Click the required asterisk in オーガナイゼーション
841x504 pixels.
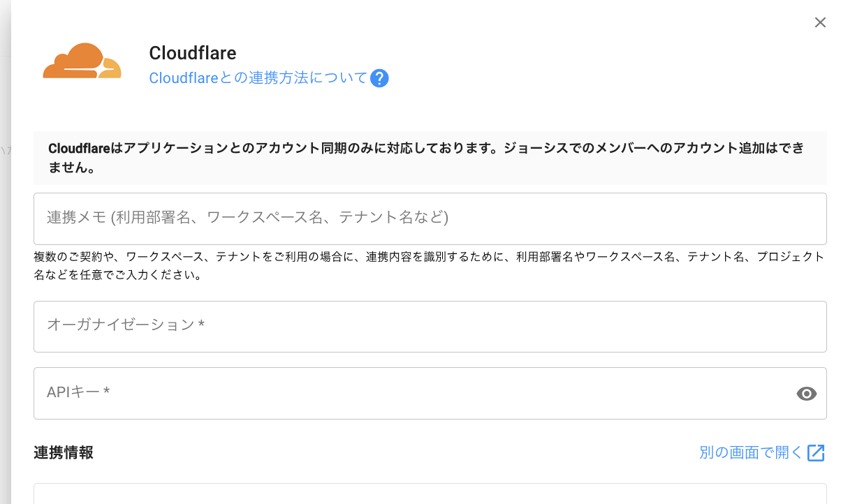tap(201, 325)
